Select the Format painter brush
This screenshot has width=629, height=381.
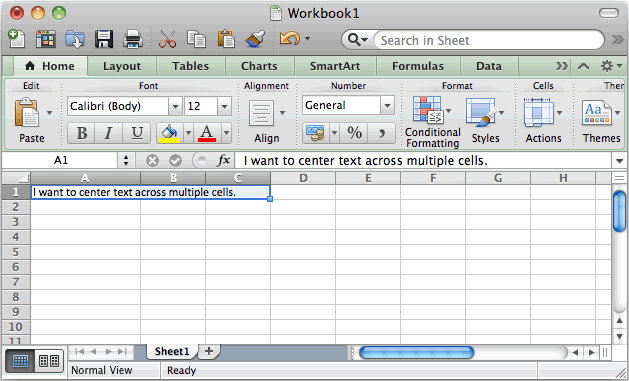(x=255, y=39)
